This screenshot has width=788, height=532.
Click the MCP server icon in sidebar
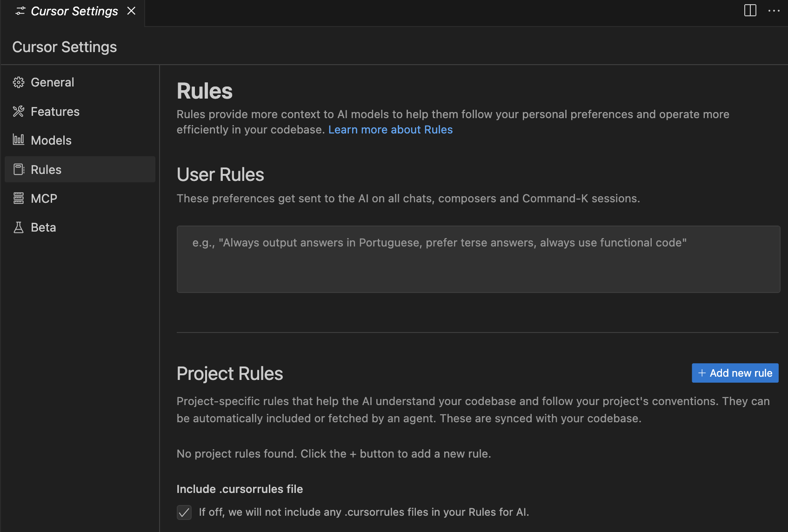point(19,199)
